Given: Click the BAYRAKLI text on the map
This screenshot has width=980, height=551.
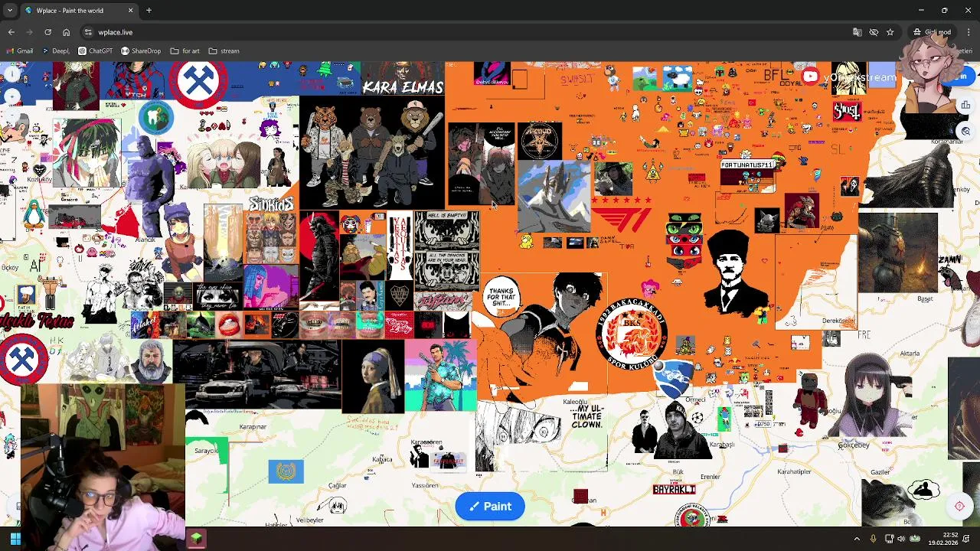Looking at the screenshot, I should point(675,489).
